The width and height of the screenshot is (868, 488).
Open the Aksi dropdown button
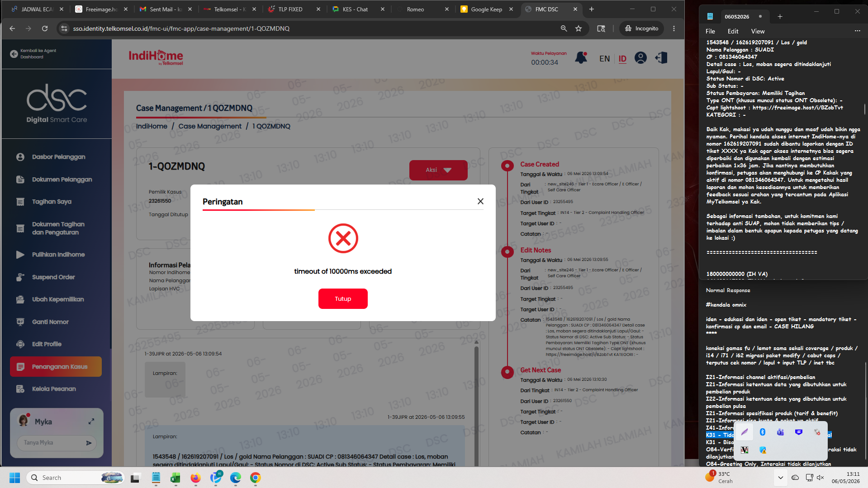[438, 170]
